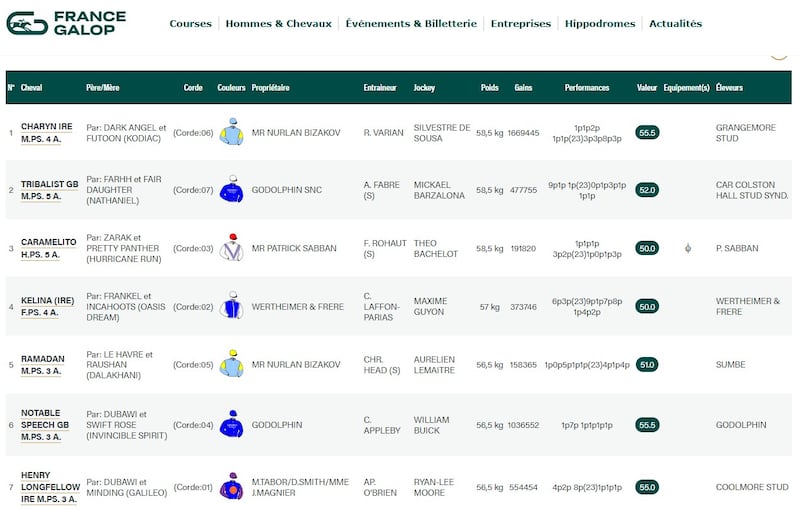Image resolution: width=800 pixels, height=509 pixels.
Task: Open Hommes & Chevaux menu
Action: click(x=279, y=23)
